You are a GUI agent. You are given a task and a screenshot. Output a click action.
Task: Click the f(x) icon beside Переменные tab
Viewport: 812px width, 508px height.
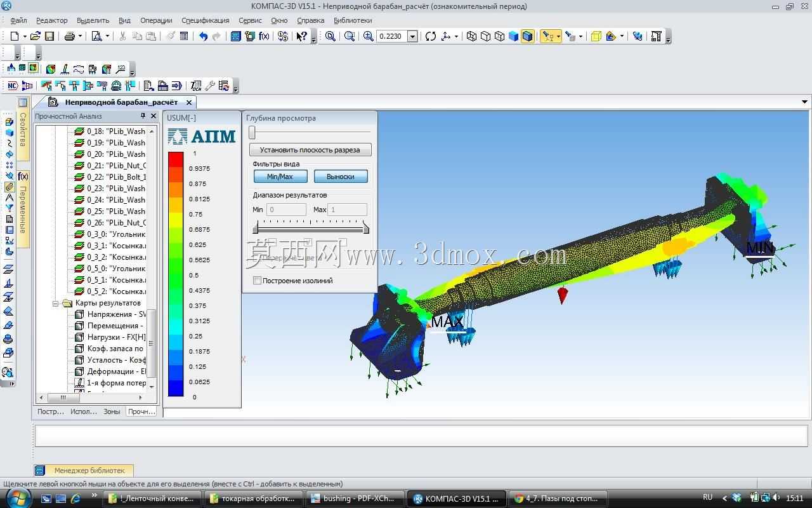[x=23, y=176]
